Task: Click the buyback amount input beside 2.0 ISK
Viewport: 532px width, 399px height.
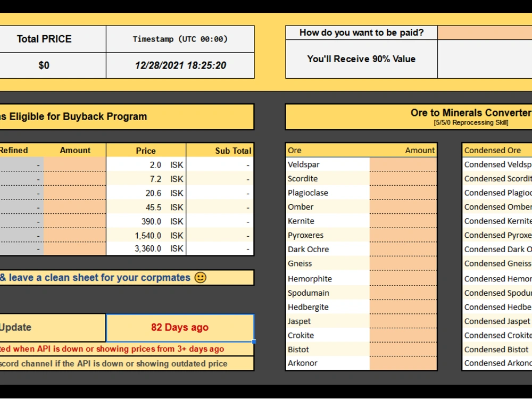Action: (x=74, y=164)
